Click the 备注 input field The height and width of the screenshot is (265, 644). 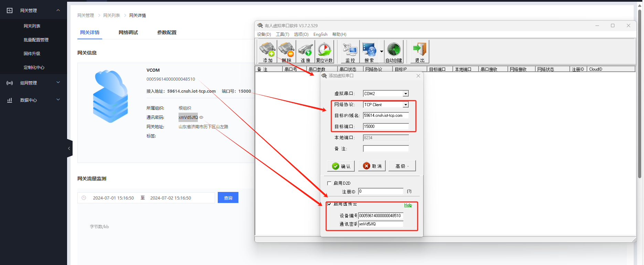coord(386,149)
